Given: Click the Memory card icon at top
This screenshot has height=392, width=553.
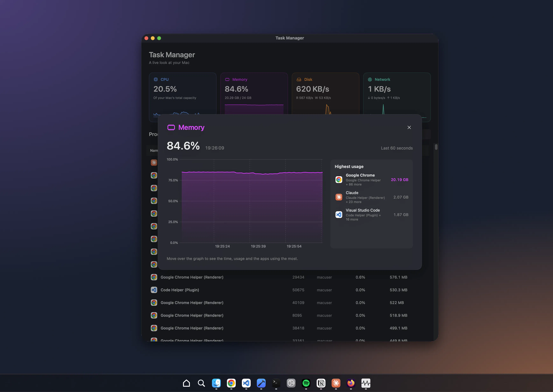Looking at the screenshot, I should [227, 79].
